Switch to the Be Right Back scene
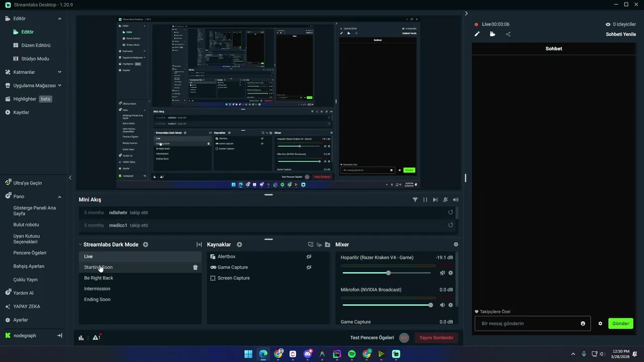This screenshot has height=362, width=644. [140, 278]
